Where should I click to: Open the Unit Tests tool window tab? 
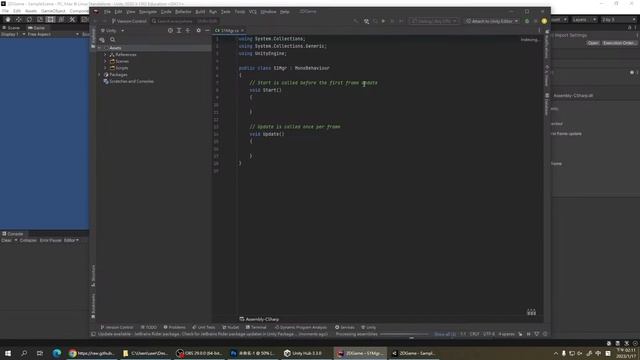[204, 327]
